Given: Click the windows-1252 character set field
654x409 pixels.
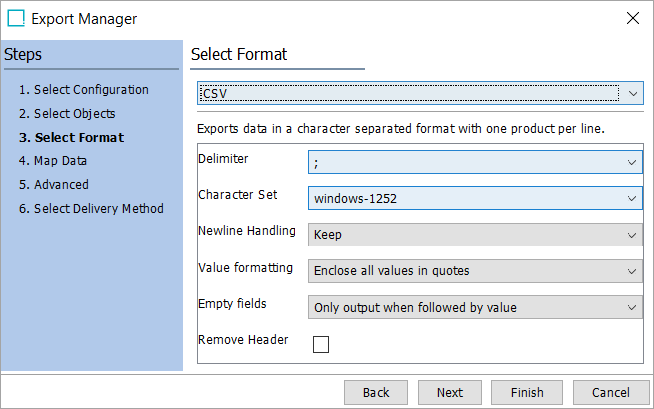Looking at the screenshot, I should coord(465,199).
